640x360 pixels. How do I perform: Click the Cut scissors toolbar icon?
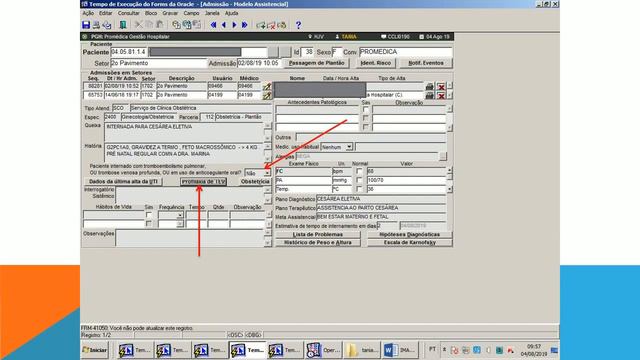[139, 25]
